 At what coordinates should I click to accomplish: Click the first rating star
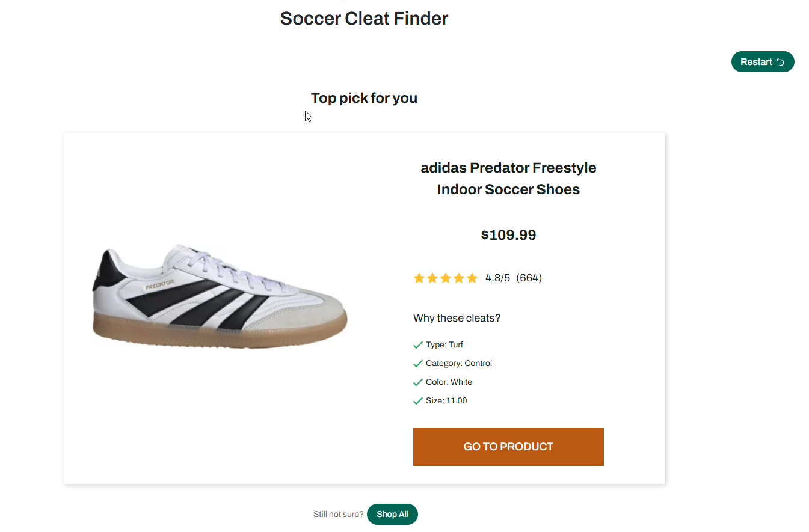[x=419, y=278]
